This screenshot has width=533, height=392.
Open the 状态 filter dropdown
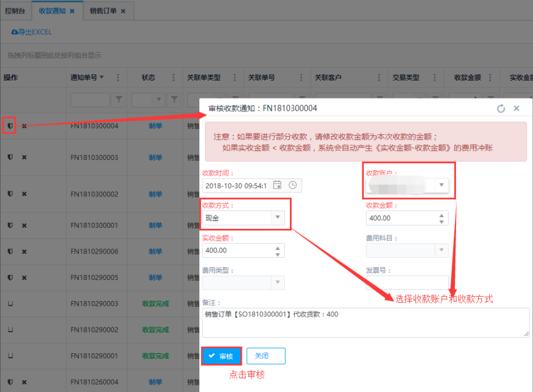(x=159, y=99)
